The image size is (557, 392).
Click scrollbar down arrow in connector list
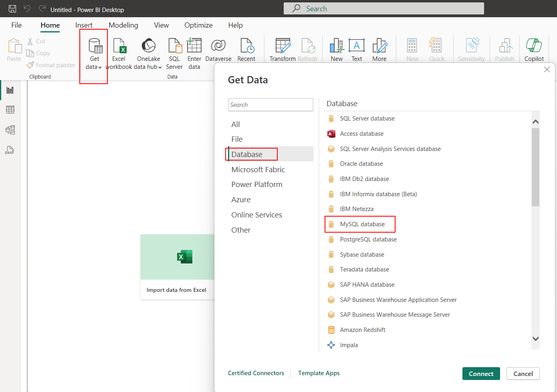pos(535,339)
